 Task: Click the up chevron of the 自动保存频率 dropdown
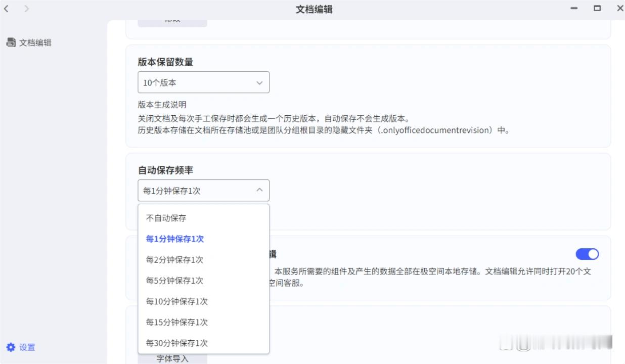259,190
